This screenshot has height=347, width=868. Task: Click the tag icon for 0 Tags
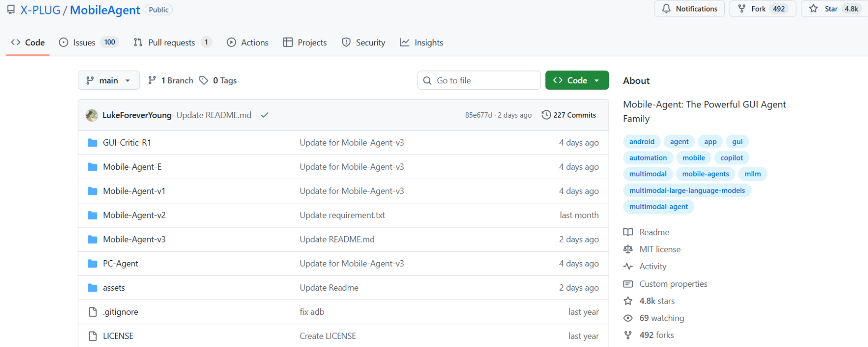[x=204, y=80]
